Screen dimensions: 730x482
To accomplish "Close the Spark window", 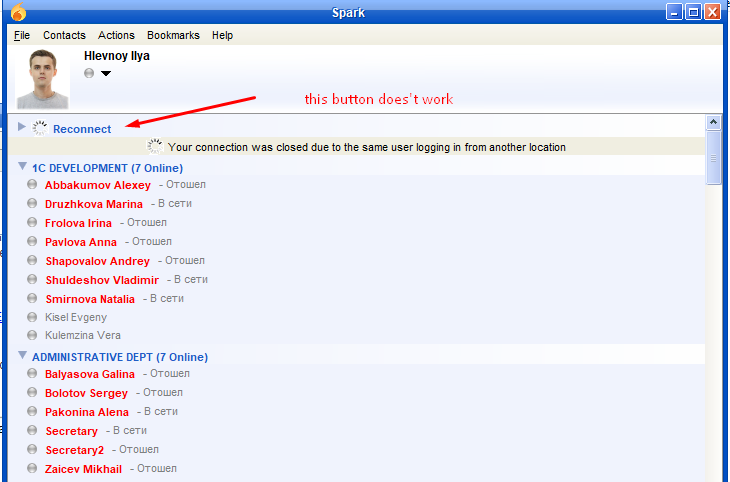I will coord(712,12).
